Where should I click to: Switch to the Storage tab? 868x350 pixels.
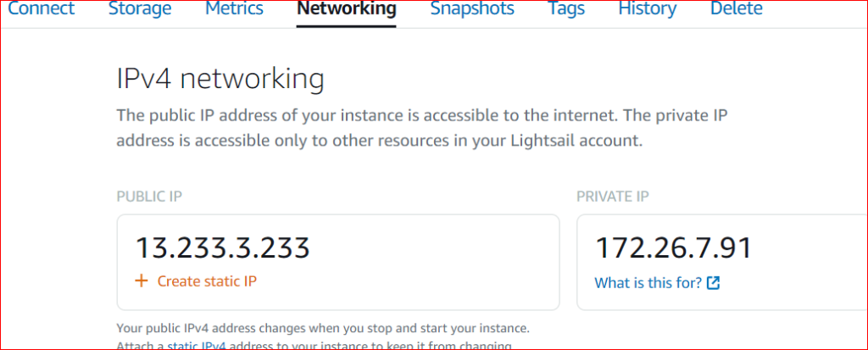[140, 9]
